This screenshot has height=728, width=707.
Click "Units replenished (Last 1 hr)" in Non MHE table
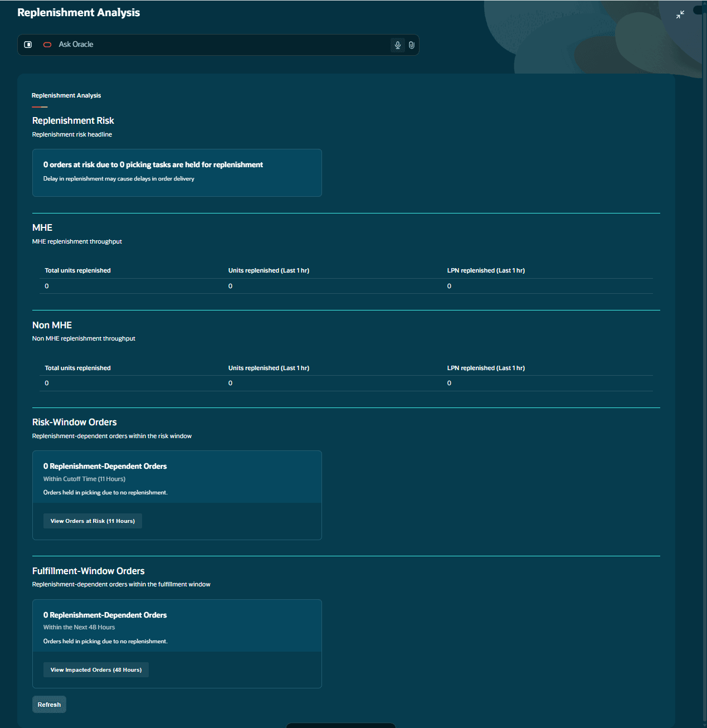pyautogui.click(x=269, y=368)
